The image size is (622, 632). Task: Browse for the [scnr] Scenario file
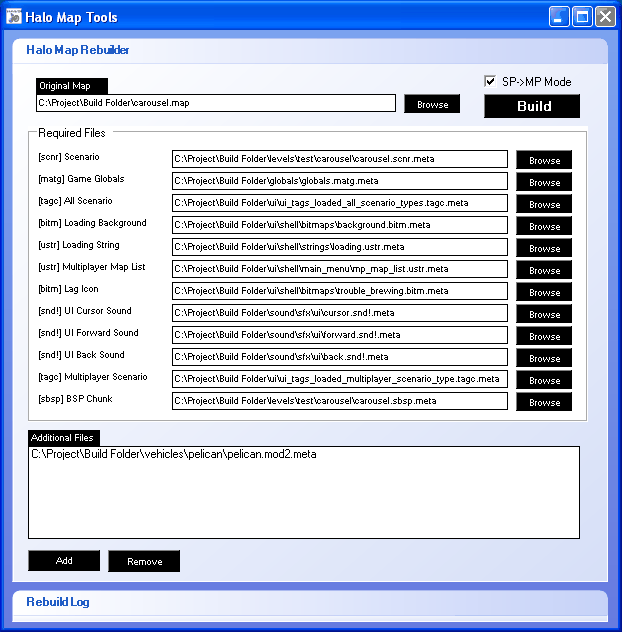pyautogui.click(x=544, y=160)
